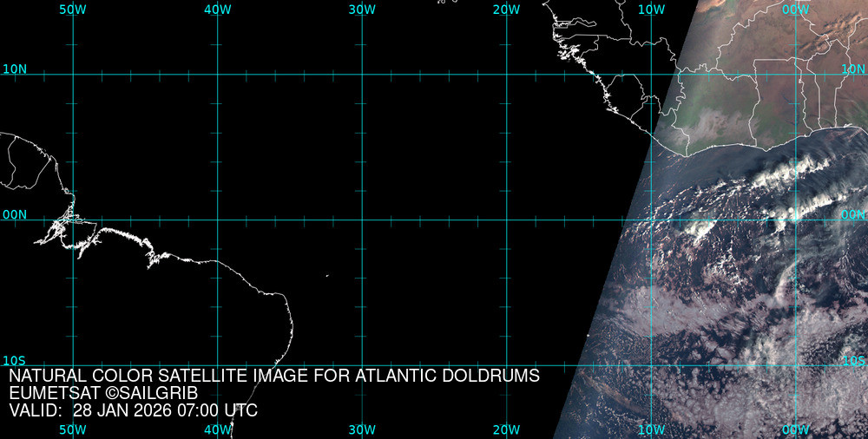Click the grid intersection of 40W and 10S
Image resolution: width=868 pixels, height=439 pixels.
tap(217, 365)
